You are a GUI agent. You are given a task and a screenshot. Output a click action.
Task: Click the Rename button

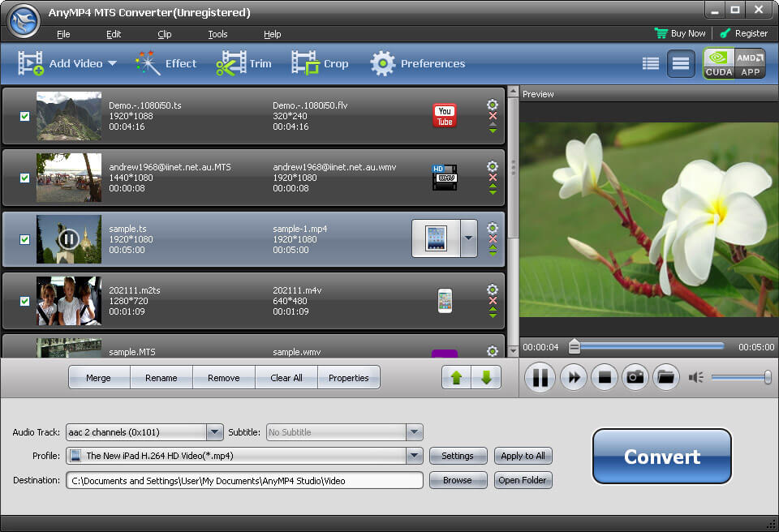click(x=161, y=378)
